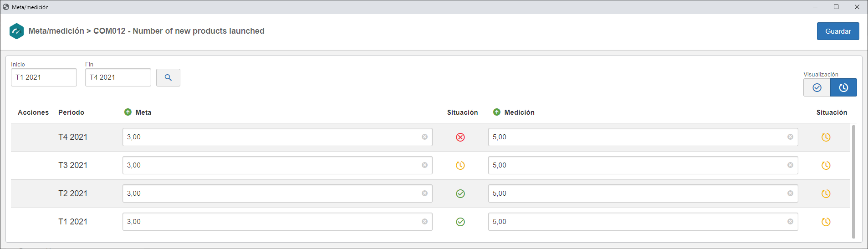
Task: Clear the Meta value for T4 2021
Action: pos(424,137)
